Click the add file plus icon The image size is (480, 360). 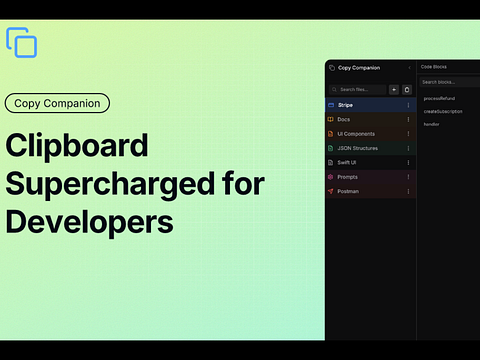click(x=394, y=90)
